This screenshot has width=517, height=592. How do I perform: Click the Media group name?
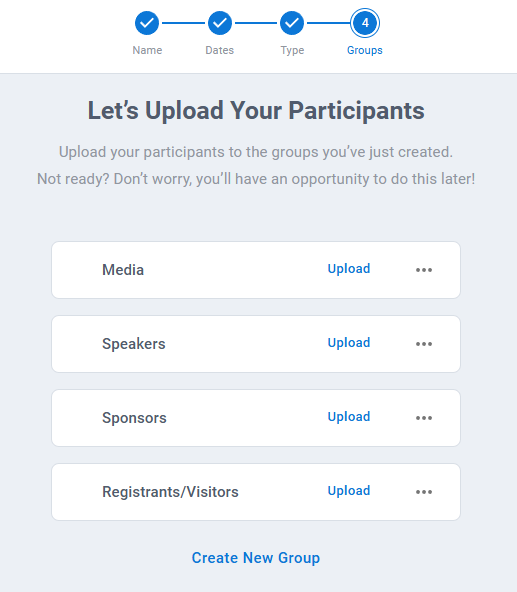click(x=123, y=270)
